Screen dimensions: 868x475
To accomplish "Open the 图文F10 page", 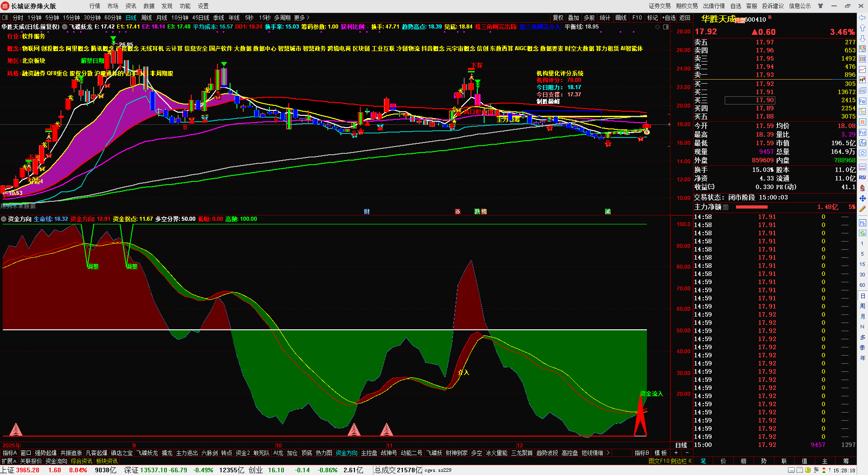I will point(659,461).
